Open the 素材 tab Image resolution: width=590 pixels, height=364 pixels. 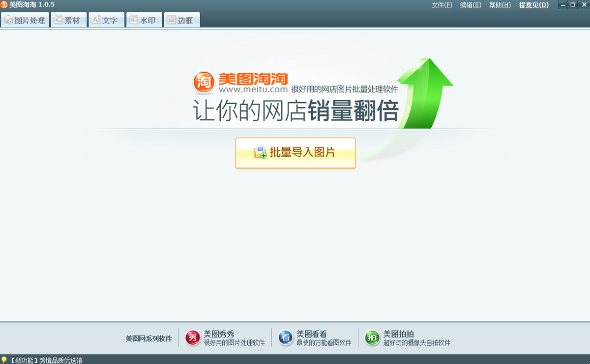click(x=68, y=21)
